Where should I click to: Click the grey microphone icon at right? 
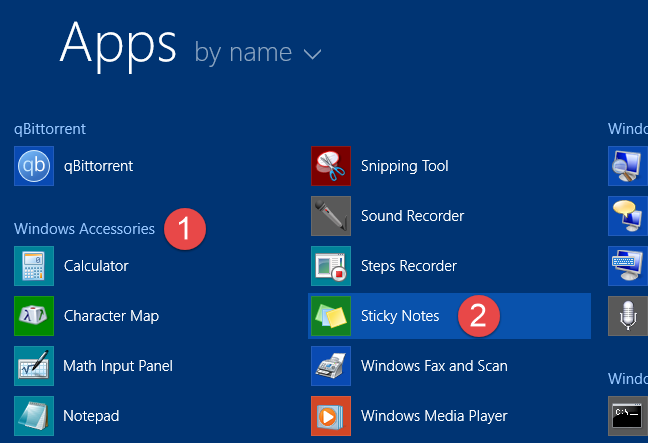628,316
